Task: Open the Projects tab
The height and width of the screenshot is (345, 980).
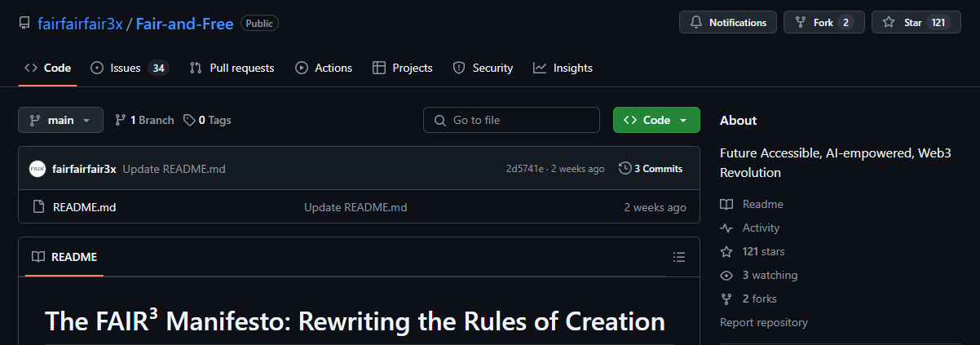Action: (x=403, y=68)
